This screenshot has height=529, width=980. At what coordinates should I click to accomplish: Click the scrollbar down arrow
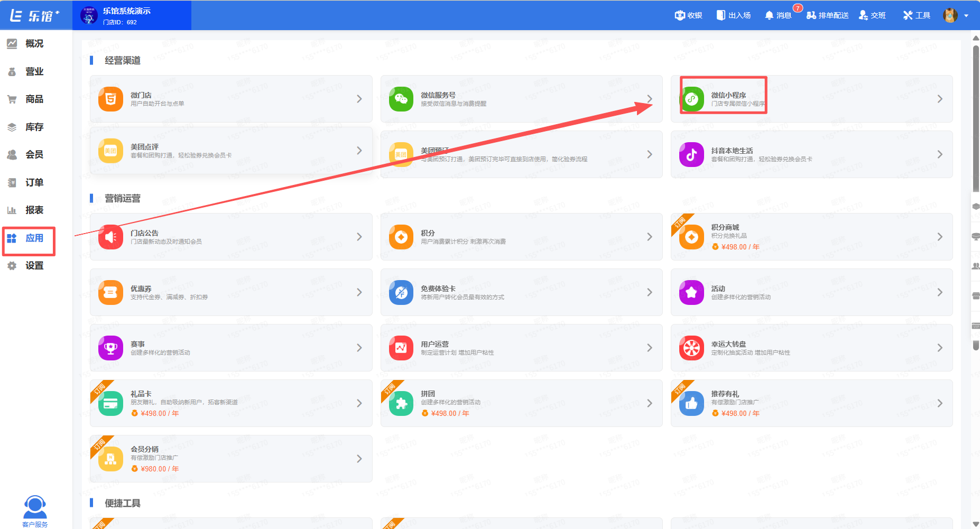click(x=976, y=524)
